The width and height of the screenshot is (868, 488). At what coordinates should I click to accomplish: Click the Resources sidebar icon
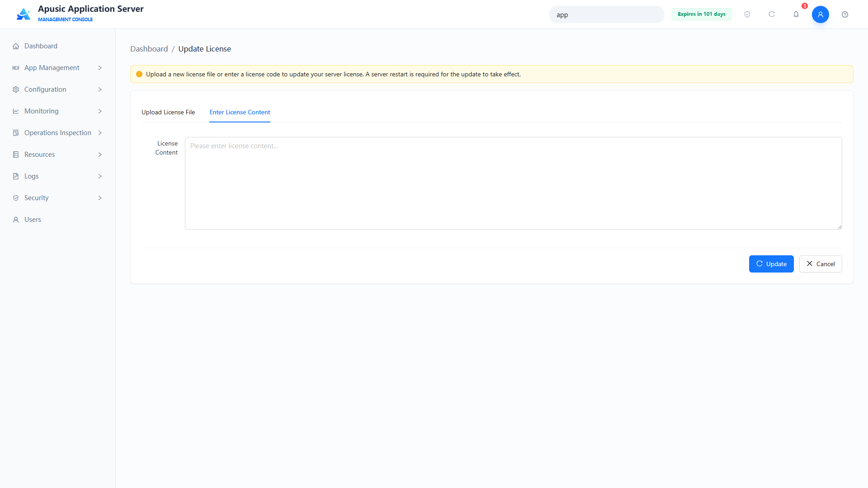click(16, 155)
